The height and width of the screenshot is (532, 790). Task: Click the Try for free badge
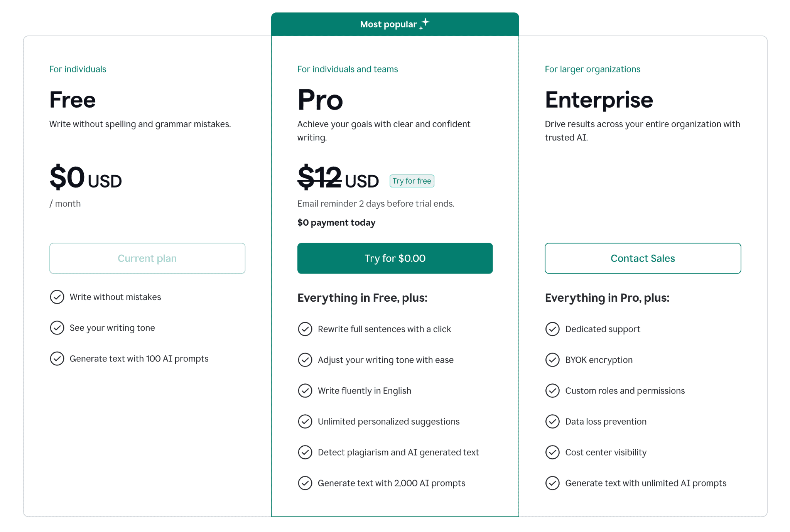click(x=412, y=181)
